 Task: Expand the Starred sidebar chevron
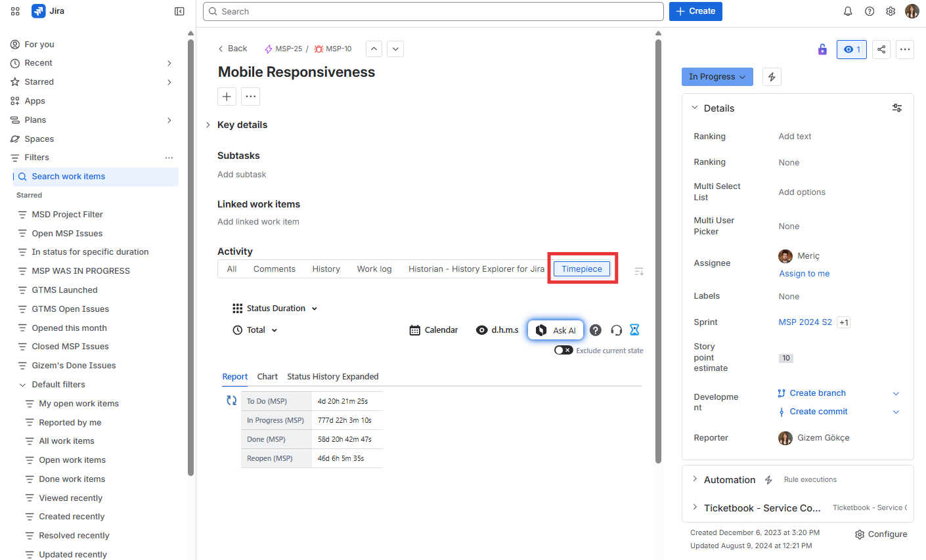[x=169, y=82]
